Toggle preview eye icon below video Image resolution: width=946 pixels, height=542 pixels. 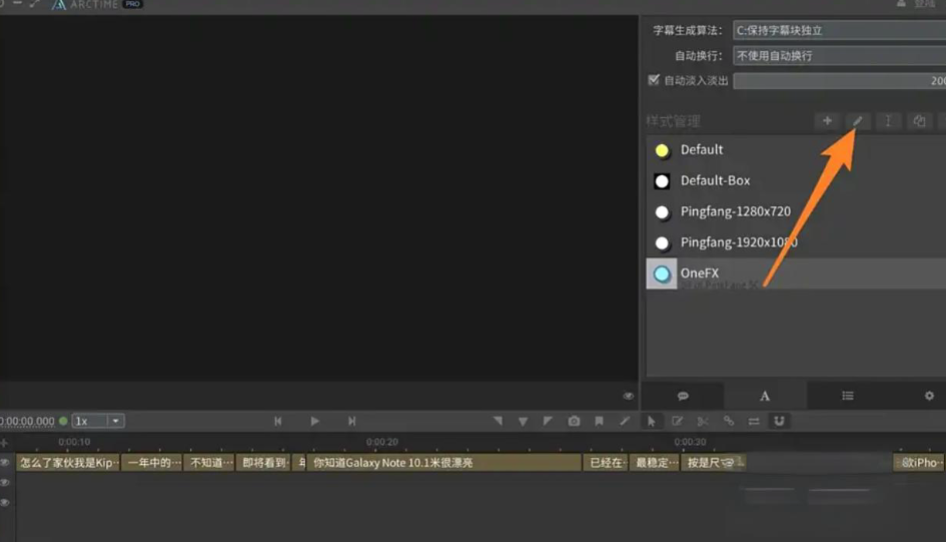point(628,396)
